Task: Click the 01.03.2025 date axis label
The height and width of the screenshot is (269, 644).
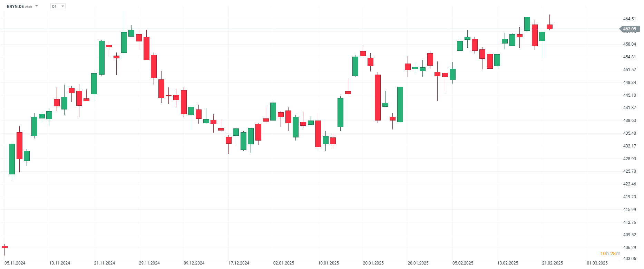Action: [x=597, y=263]
